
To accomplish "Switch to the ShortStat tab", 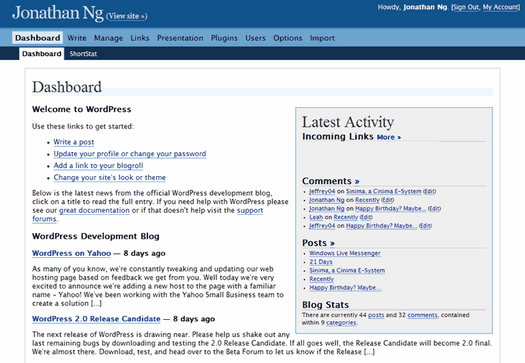I will (83, 54).
